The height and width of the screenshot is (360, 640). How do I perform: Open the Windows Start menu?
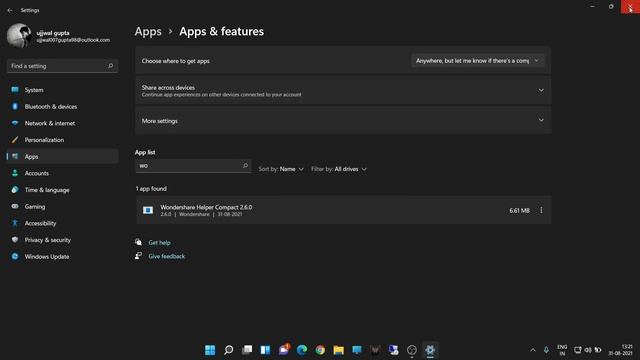(210, 350)
